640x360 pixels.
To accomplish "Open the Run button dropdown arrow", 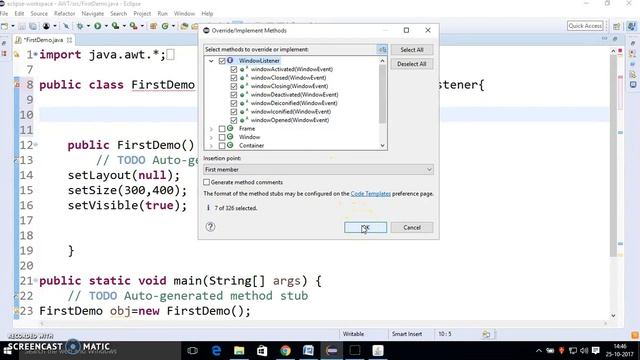I will click(106, 27).
